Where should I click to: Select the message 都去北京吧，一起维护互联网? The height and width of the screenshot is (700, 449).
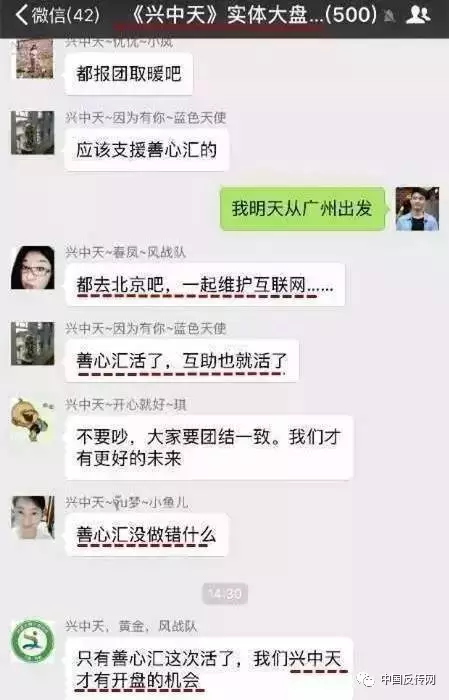pyautogui.click(x=205, y=285)
